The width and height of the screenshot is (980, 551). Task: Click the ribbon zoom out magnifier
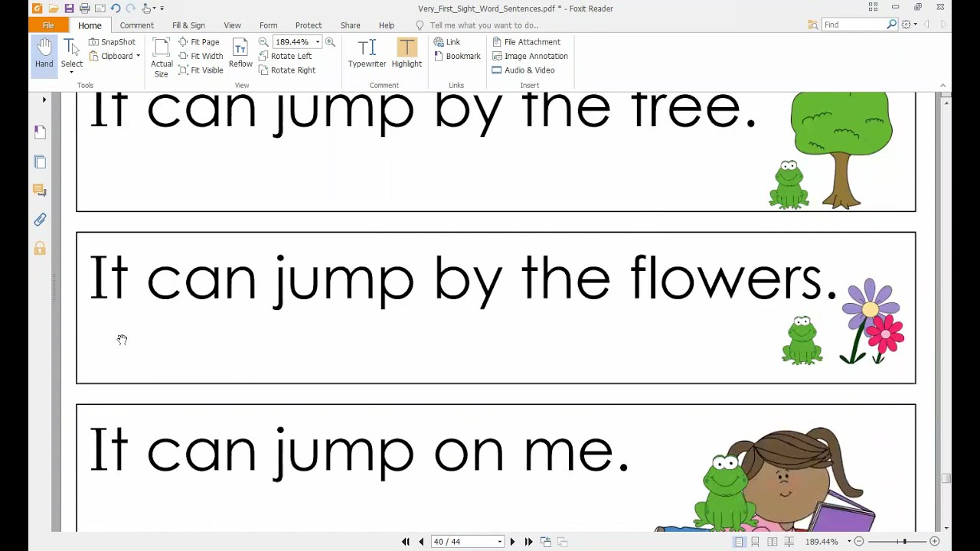point(263,42)
